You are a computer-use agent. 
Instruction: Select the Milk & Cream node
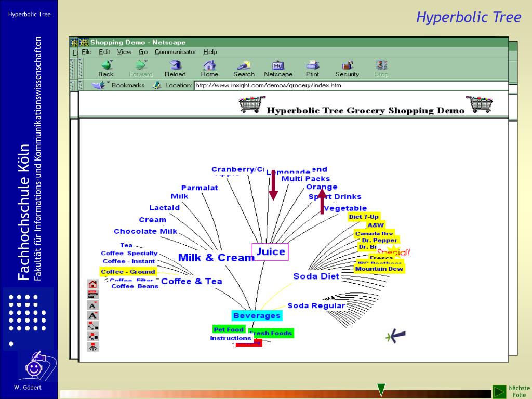click(216, 258)
